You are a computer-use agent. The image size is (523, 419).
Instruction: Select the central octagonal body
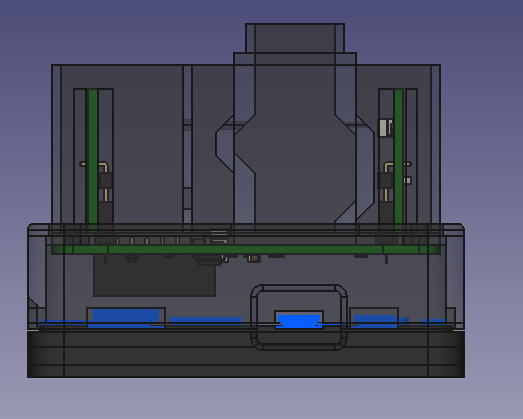295,143
